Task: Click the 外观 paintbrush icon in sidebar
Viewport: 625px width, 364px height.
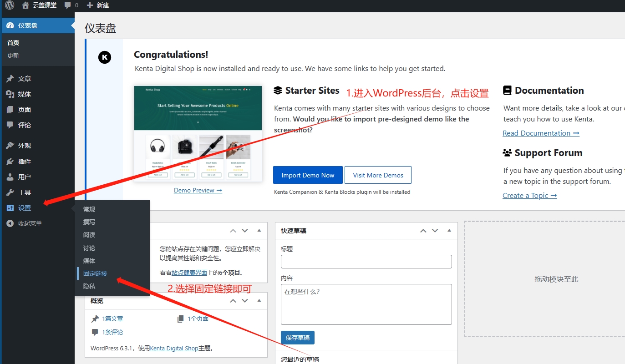Action: (10, 146)
